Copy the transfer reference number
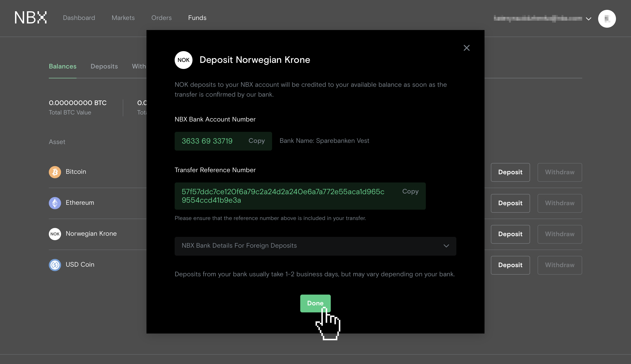 pos(410,192)
